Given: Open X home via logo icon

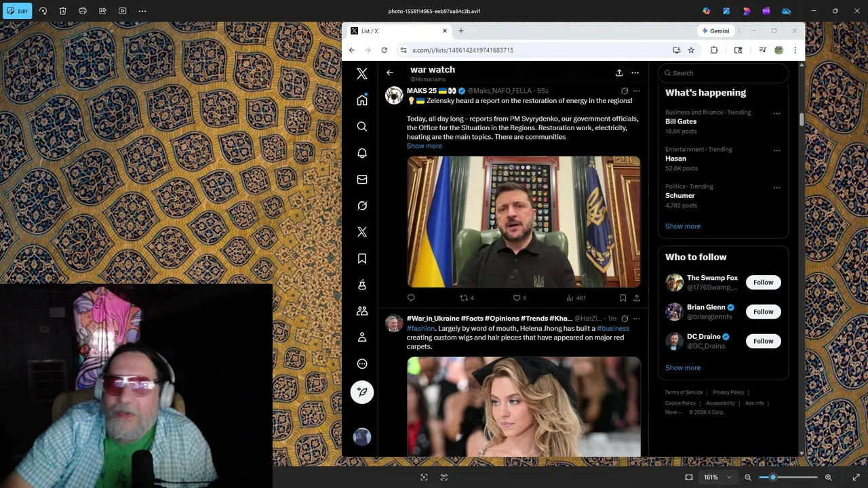Looking at the screenshot, I should click(x=362, y=74).
